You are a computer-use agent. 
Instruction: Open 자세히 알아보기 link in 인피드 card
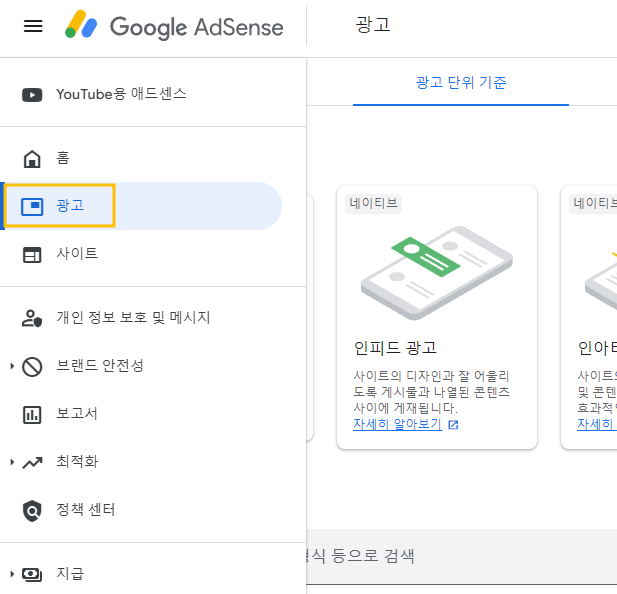[x=397, y=424]
